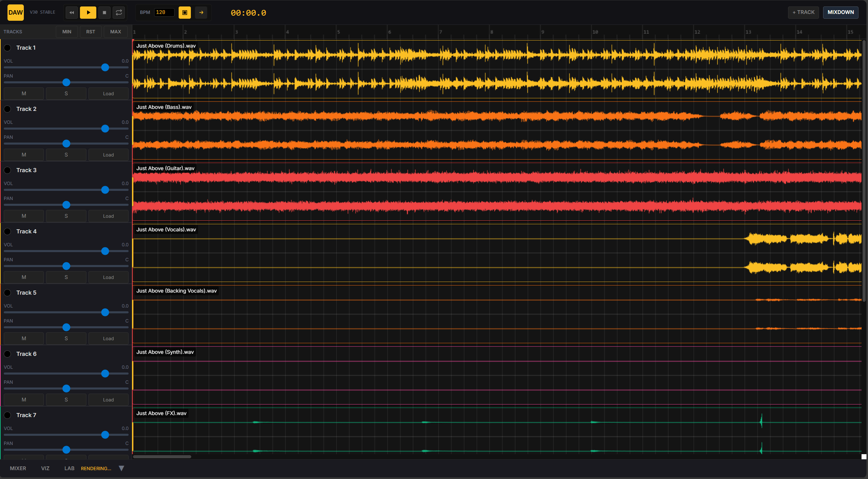
Task: Click Track 4 volume slider handle
Action: point(105,251)
